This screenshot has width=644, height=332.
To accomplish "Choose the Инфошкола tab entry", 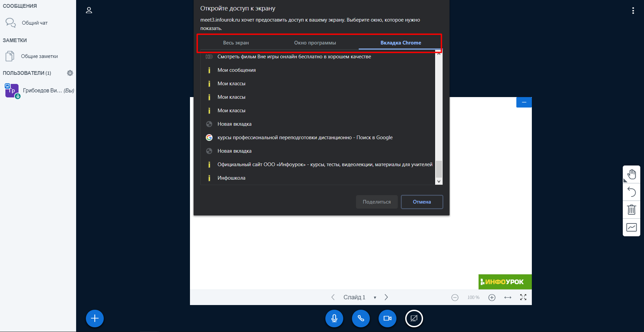I will pos(318,178).
